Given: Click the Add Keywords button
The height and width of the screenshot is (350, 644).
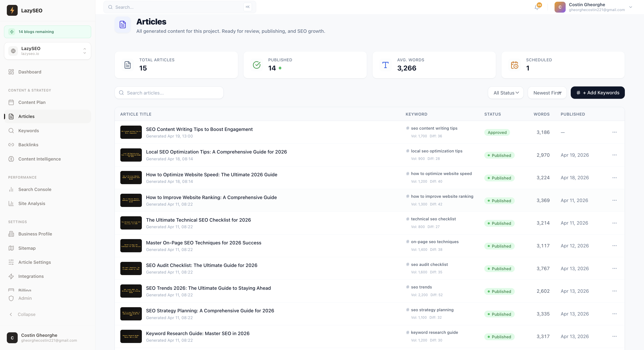Looking at the screenshot, I should [598, 92].
